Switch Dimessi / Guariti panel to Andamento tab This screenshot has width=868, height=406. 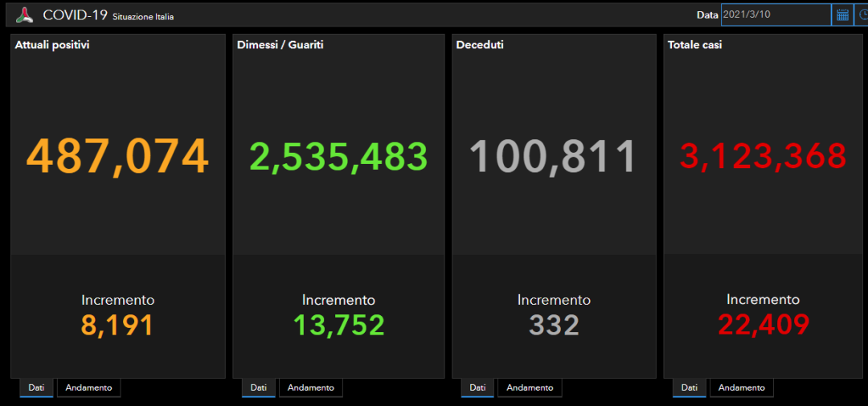(x=310, y=388)
